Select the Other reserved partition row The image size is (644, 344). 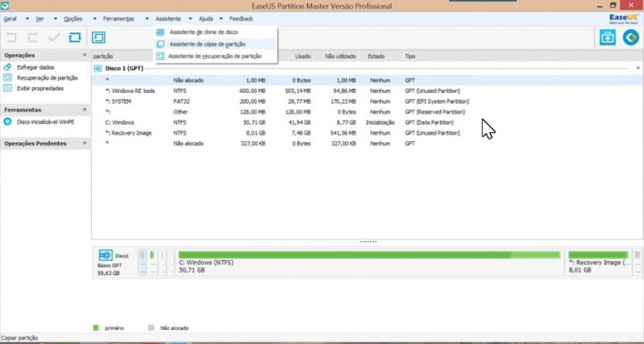click(x=368, y=112)
